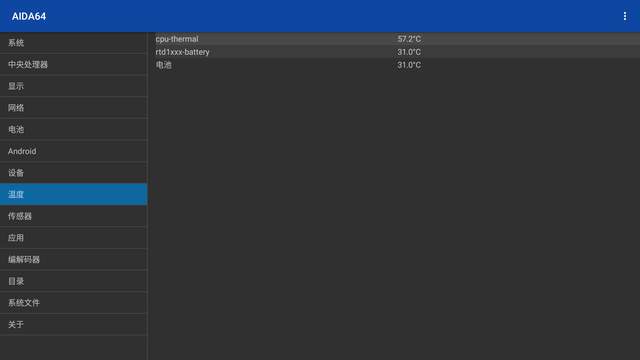Open the 系统文件 section
This screenshot has width=640, height=360.
tap(73, 302)
